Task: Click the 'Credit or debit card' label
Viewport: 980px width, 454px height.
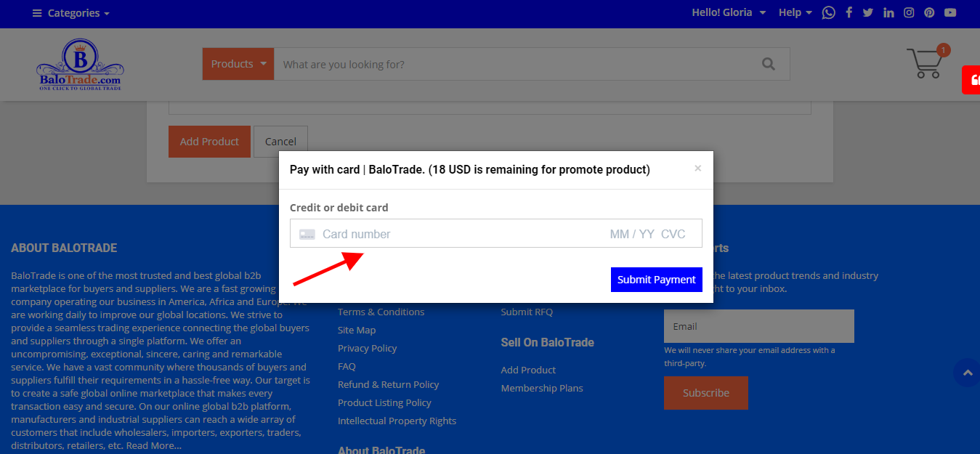Action: 339,208
